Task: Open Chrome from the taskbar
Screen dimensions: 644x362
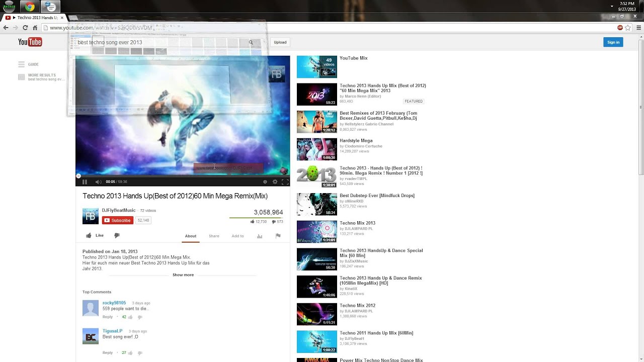Action: (30, 7)
